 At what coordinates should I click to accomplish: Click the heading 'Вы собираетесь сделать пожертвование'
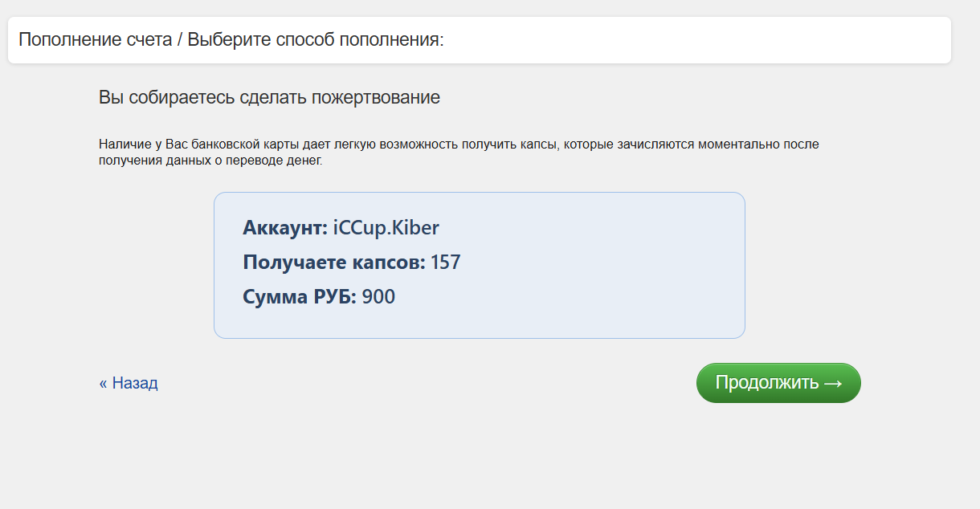point(269,98)
